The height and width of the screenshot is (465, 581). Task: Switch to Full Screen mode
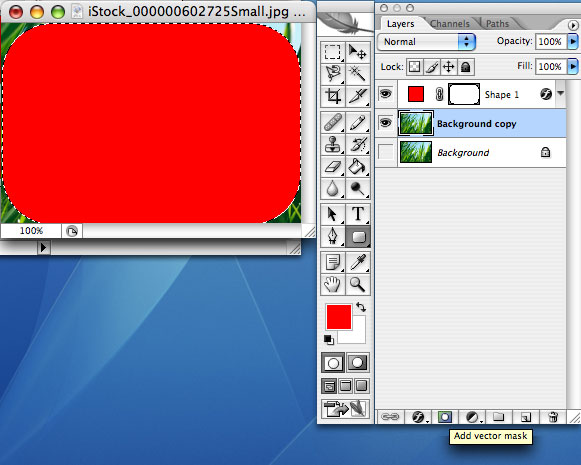pyautogui.click(x=362, y=386)
